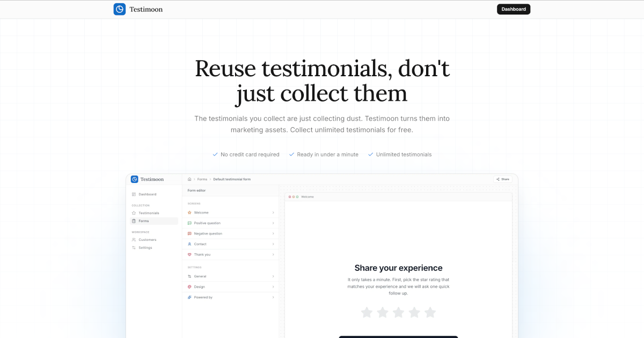Click the Forms breadcrumb link
Viewport: 644px width, 338px height.
202,179
